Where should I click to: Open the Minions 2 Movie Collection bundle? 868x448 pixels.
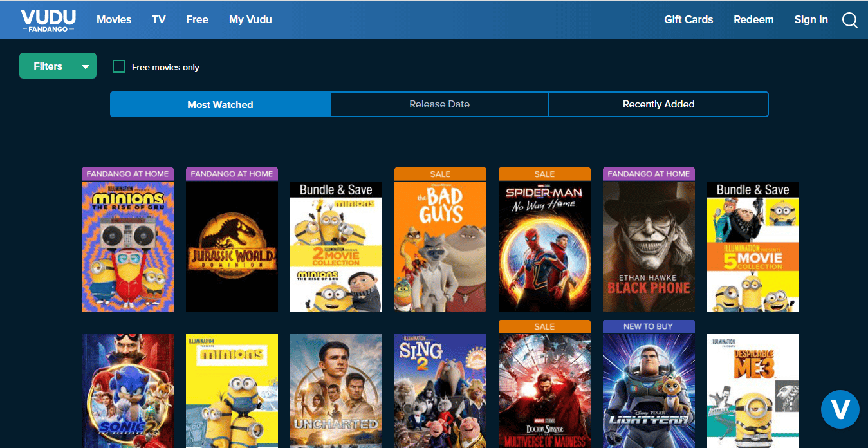click(x=336, y=247)
